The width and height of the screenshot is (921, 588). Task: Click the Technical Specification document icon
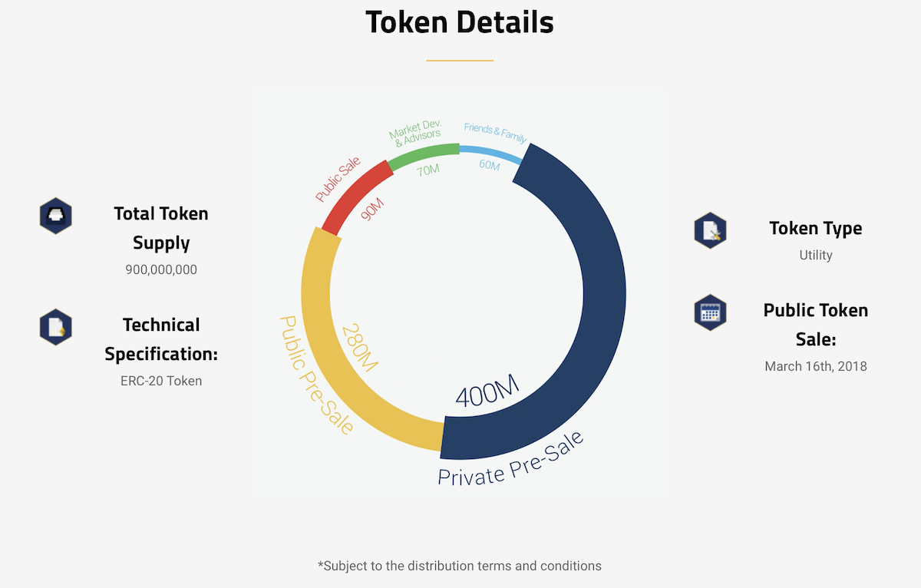tap(55, 327)
